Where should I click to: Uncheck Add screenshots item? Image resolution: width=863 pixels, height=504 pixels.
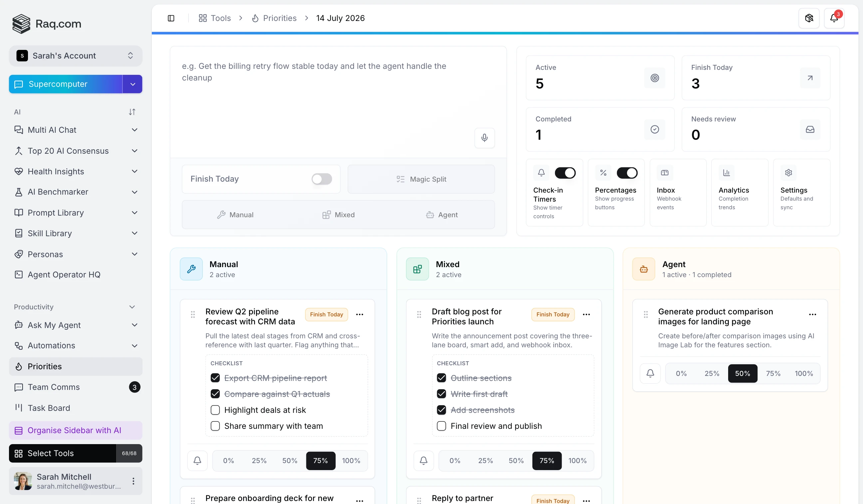point(441,410)
